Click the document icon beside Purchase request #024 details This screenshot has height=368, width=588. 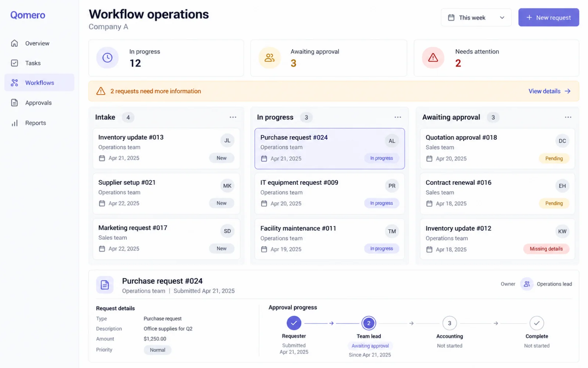pyautogui.click(x=105, y=285)
